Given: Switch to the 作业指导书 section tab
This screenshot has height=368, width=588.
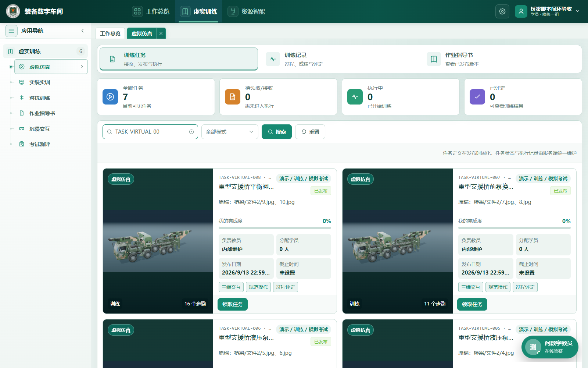Looking at the screenshot, I should point(500,59).
